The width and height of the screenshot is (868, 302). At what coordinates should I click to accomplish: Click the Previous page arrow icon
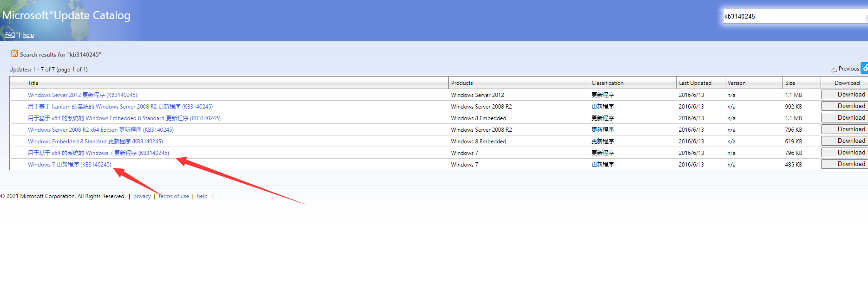point(834,70)
